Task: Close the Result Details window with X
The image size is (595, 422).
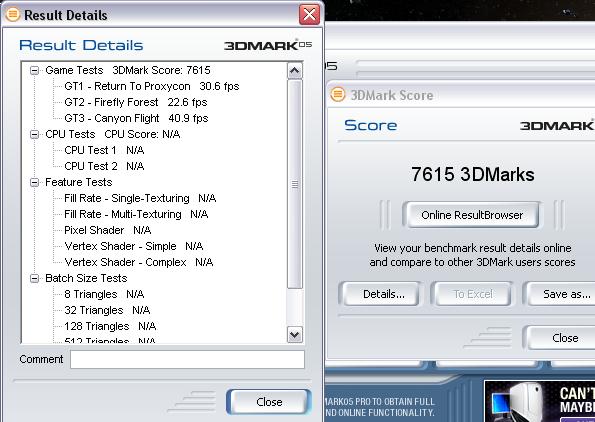Action: (x=309, y=15)
